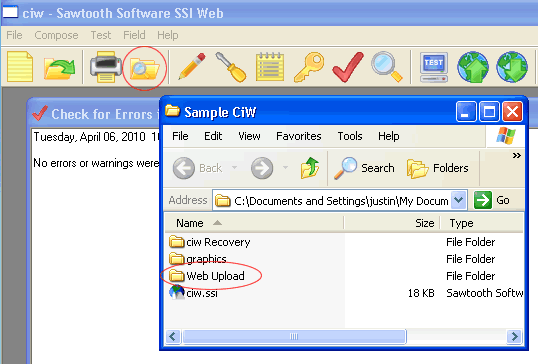Click the Up one level folder icon

(x=310, y=168)
